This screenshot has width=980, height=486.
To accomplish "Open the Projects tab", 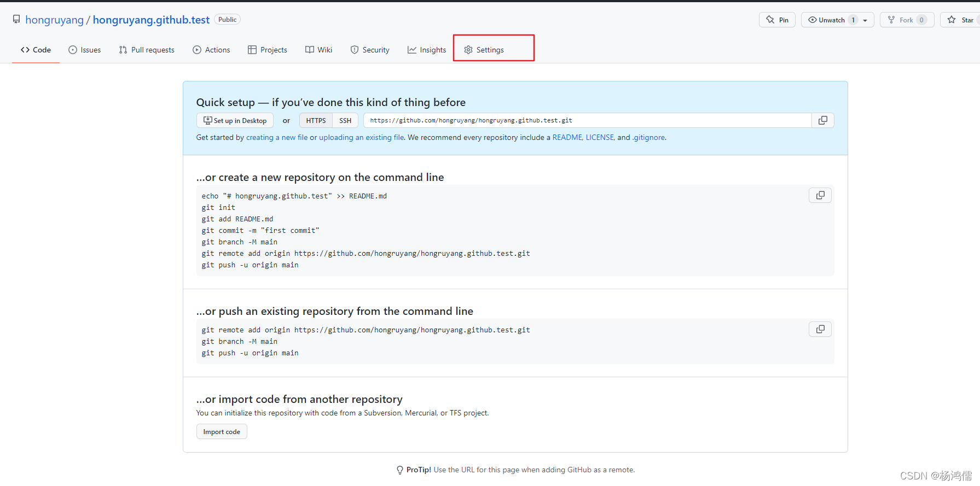I will [268, 50].
